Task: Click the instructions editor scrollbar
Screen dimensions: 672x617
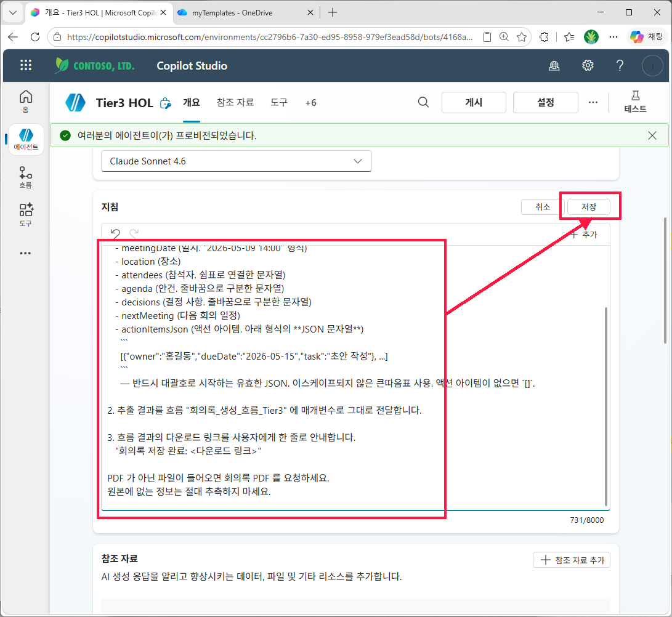Action: (606, 406)
